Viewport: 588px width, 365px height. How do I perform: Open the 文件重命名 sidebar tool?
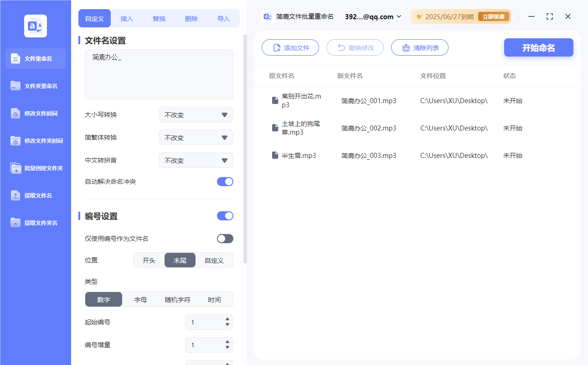35,58
